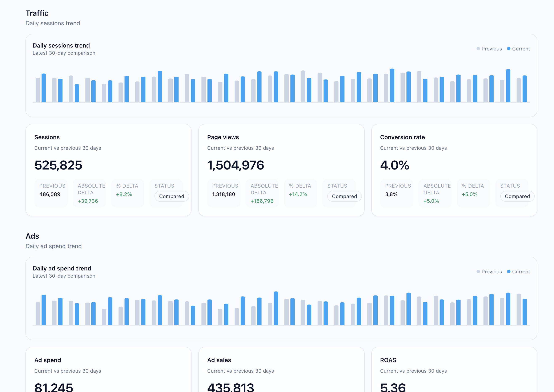This screenshot has width=554, height=392.
Task: Click 'Latest 30-day comparison' under the ad spend chart title
Action: coord(64,276)
